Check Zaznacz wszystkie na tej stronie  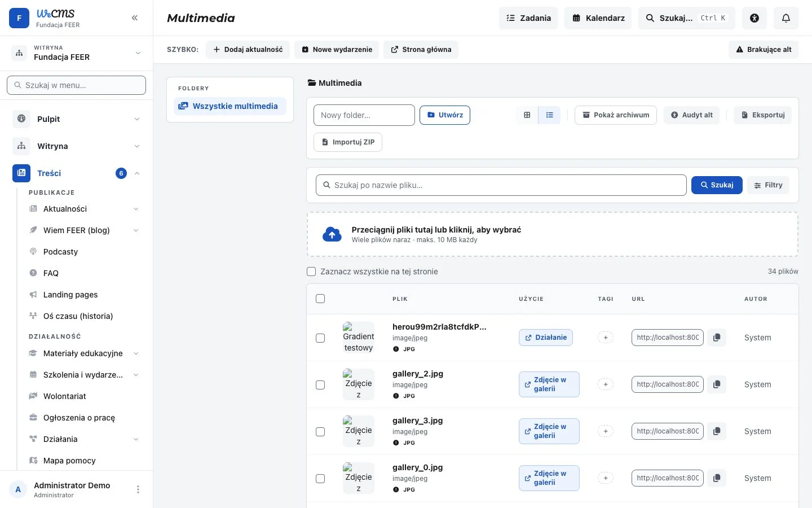311,271
